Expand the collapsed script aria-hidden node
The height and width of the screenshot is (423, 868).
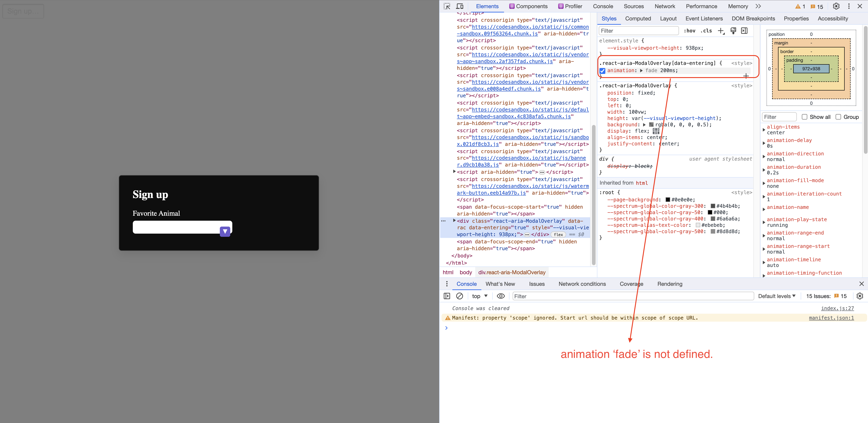point(454,172)
